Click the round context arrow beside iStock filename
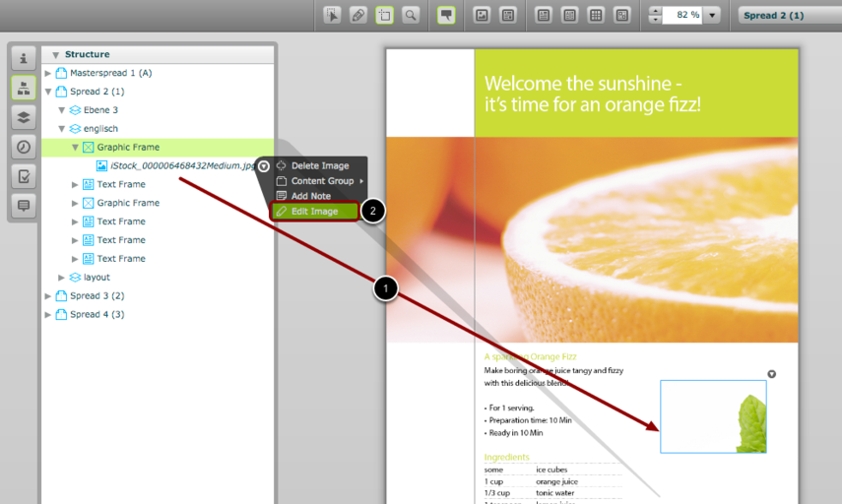This screenshot has width=842, height=504. pyautogui.click(x=263, y=166)
